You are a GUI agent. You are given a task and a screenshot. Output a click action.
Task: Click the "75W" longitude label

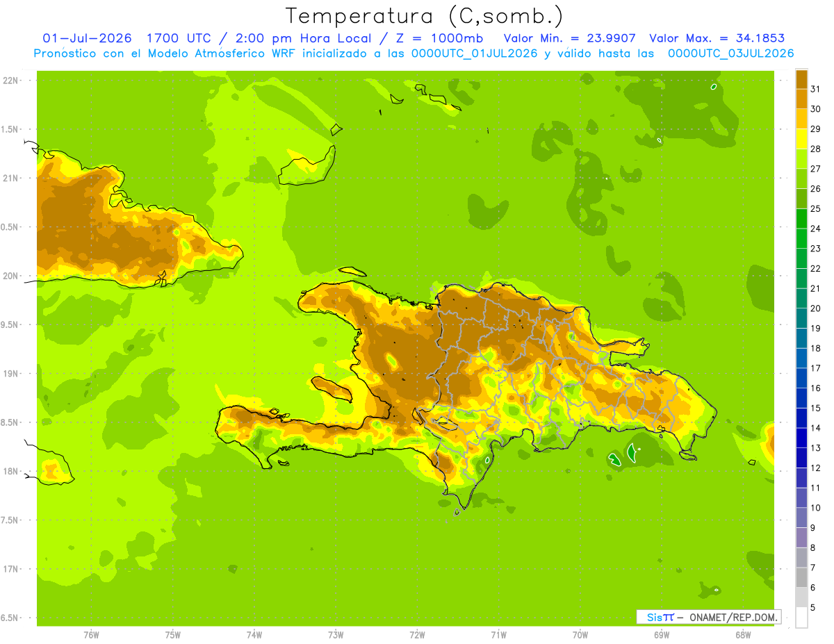pos(173,635)
